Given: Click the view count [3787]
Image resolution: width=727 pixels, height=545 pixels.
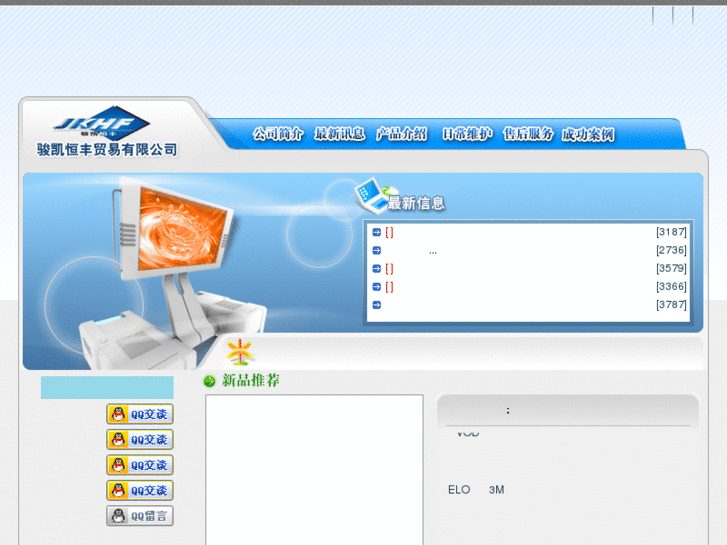Looking at the screenshot, I should point(671,304).
